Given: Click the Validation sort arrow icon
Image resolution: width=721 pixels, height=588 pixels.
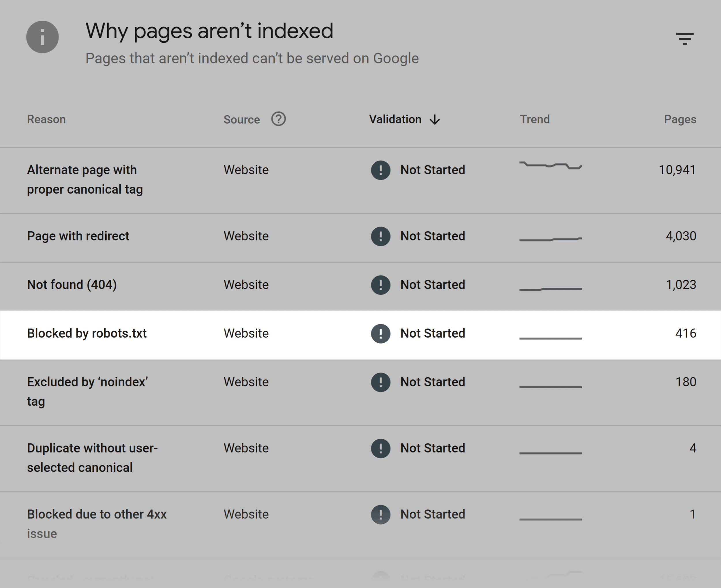Looking at the screenshot, I should click(435, 120).
